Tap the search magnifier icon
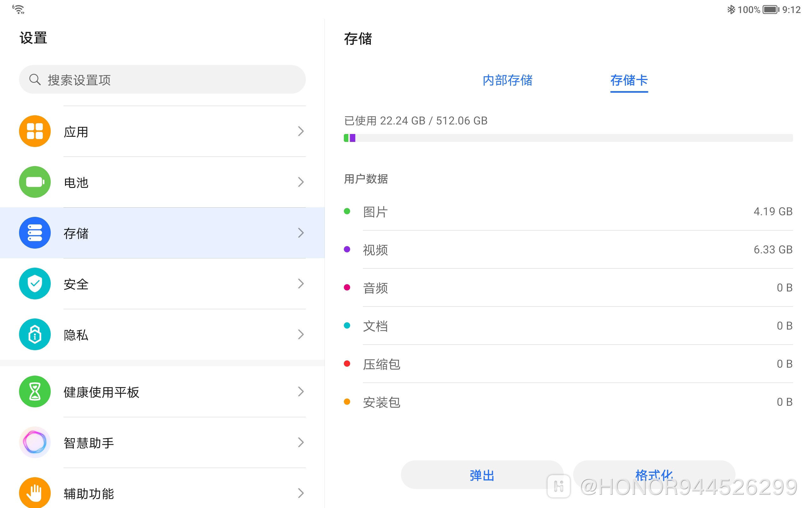The width and height of the screenshot is (812, 508). [35, 80]
